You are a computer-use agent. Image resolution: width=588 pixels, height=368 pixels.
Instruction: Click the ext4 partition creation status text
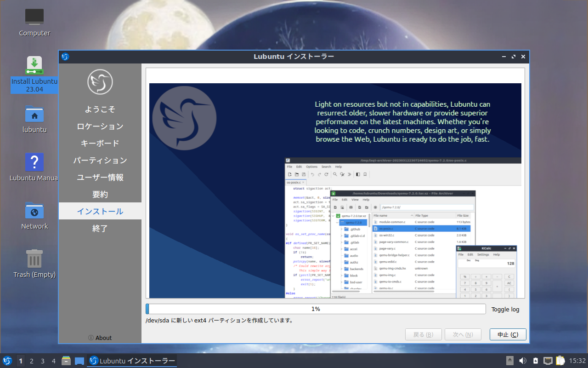click(220, 321)
